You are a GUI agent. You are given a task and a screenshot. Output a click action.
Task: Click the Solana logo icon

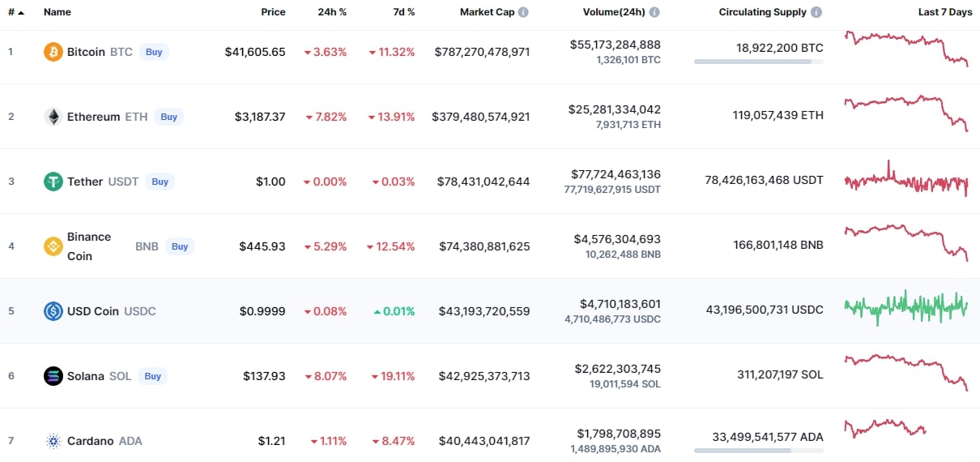tap(53, 376)
